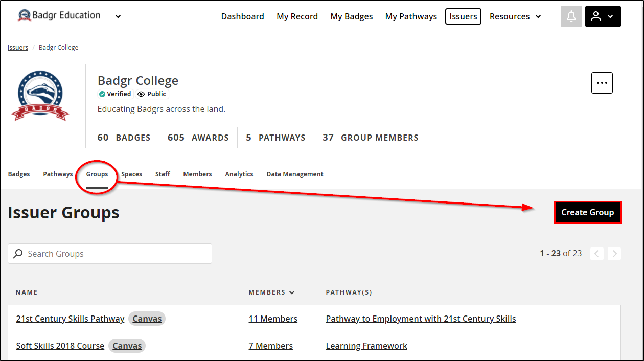Click the 605 AWARDS stat

pos(198,138)
